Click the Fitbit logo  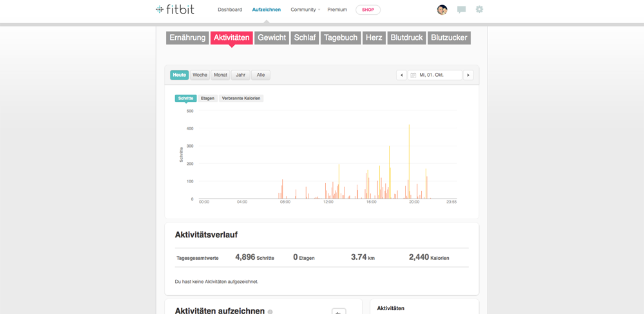tap(175, 10)
